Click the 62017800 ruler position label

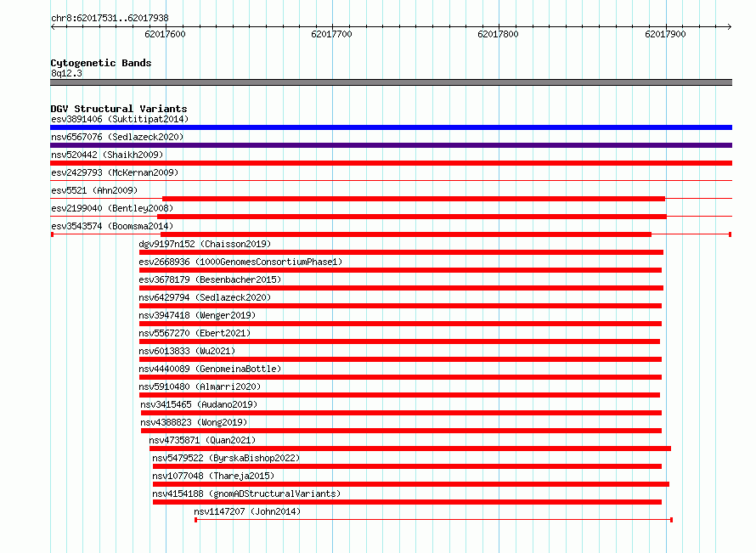(498, 34)
